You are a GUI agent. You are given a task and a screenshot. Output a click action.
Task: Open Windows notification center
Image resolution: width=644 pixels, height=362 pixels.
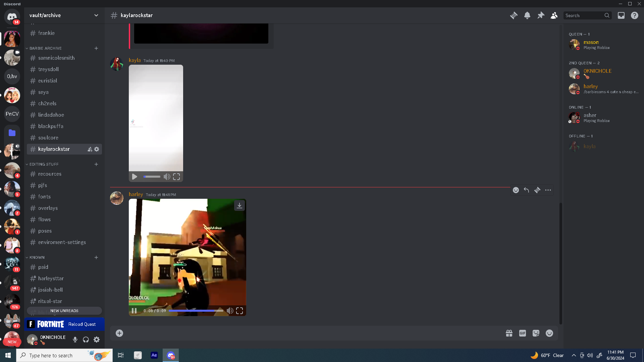(633, 355)
